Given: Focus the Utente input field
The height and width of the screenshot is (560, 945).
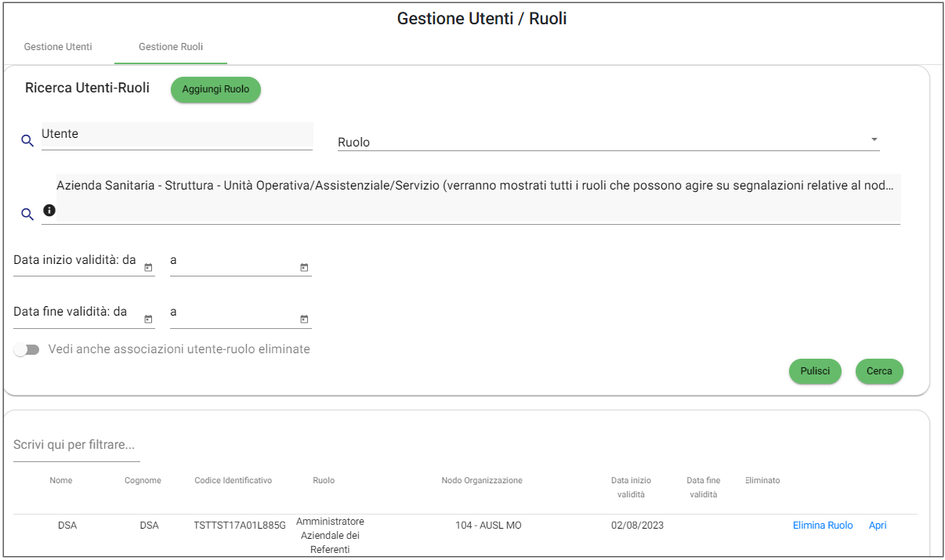Looking at the screenshot, I should (x=176, y=135).
